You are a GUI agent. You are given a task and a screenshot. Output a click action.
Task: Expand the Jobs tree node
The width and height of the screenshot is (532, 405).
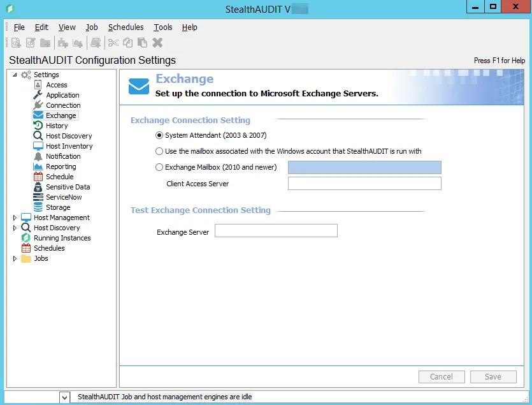15,258
